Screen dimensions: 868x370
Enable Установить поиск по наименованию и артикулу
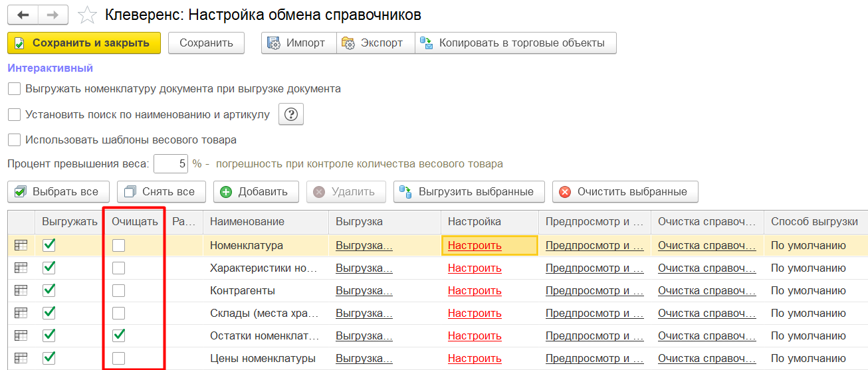click(x=14, y=114)
